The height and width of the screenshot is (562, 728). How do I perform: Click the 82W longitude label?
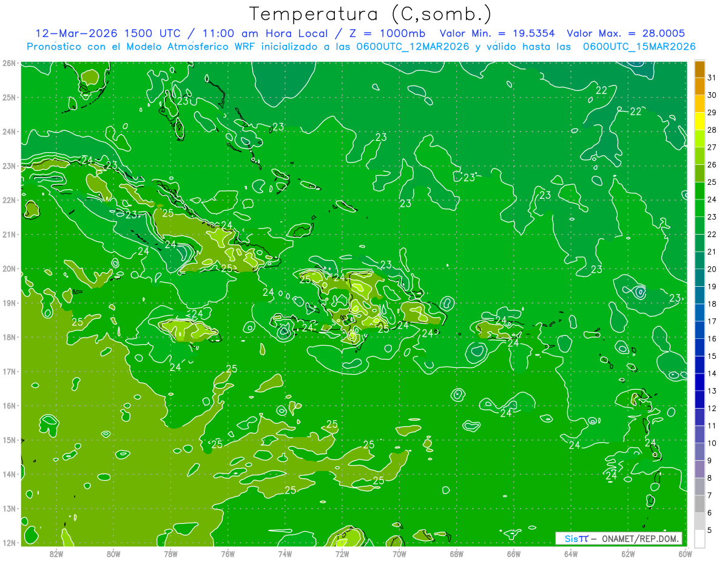(56, 554)
